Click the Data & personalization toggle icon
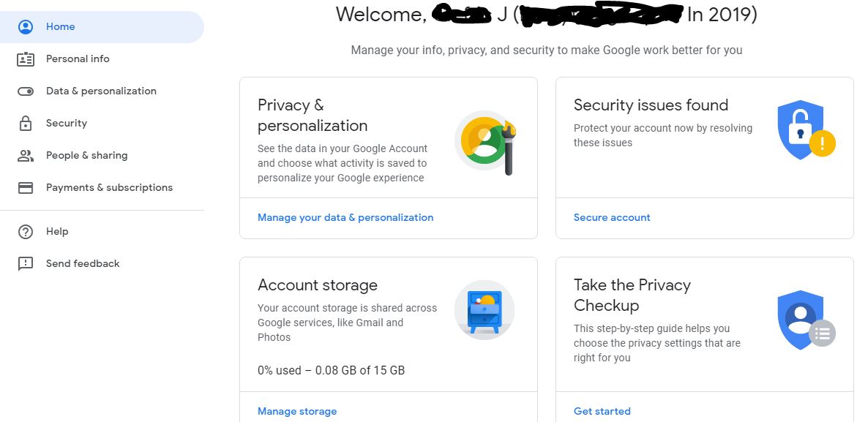 26,91
